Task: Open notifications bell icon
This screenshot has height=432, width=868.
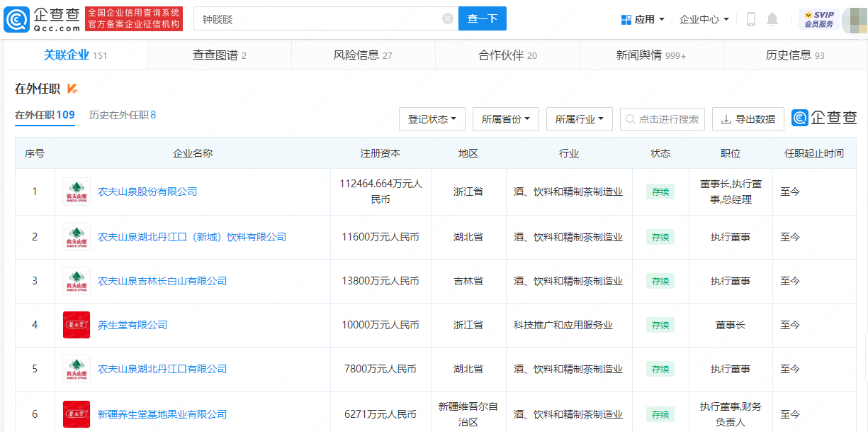Action: 772,19
